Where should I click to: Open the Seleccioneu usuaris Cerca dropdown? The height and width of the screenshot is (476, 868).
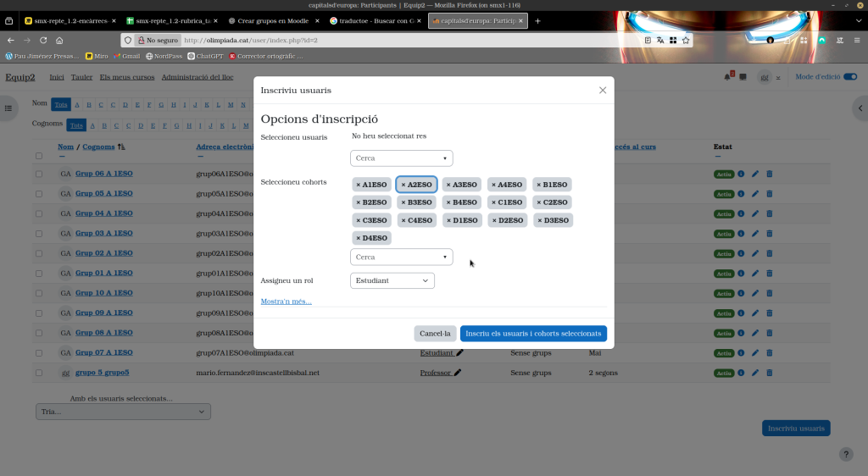[x=401, y=158]
